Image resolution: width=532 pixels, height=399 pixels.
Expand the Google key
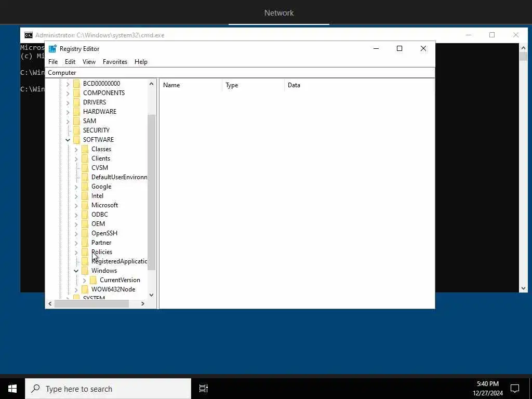tap(76, 187)
